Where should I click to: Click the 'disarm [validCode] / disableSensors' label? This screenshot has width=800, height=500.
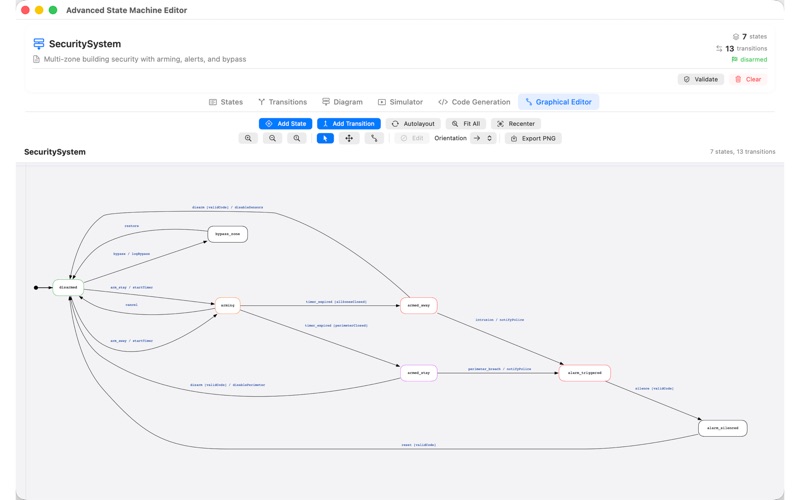(228, 207)
